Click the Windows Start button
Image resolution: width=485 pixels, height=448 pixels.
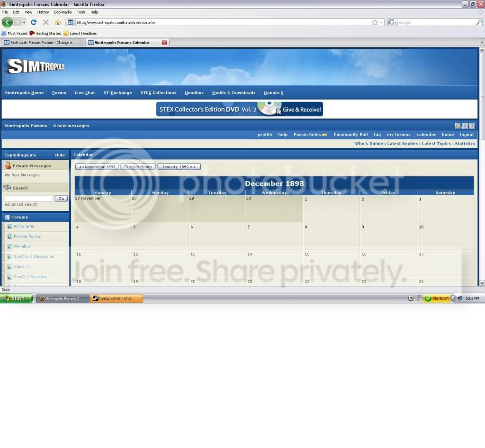(x=16, y=299)
